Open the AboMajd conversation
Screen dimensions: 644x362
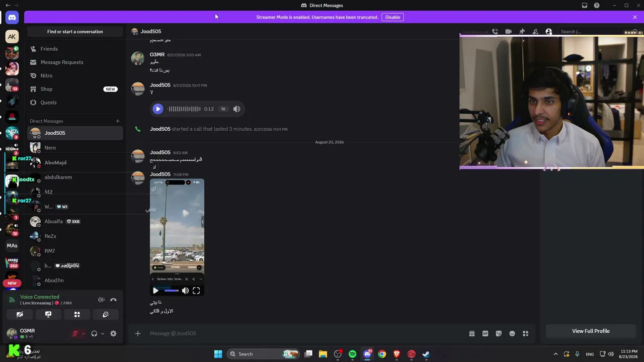tap(75, 162)
